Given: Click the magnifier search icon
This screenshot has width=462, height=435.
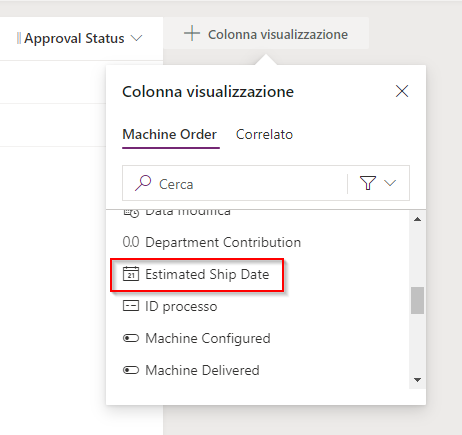Looking at the screenshot, I should click(143, 183).
